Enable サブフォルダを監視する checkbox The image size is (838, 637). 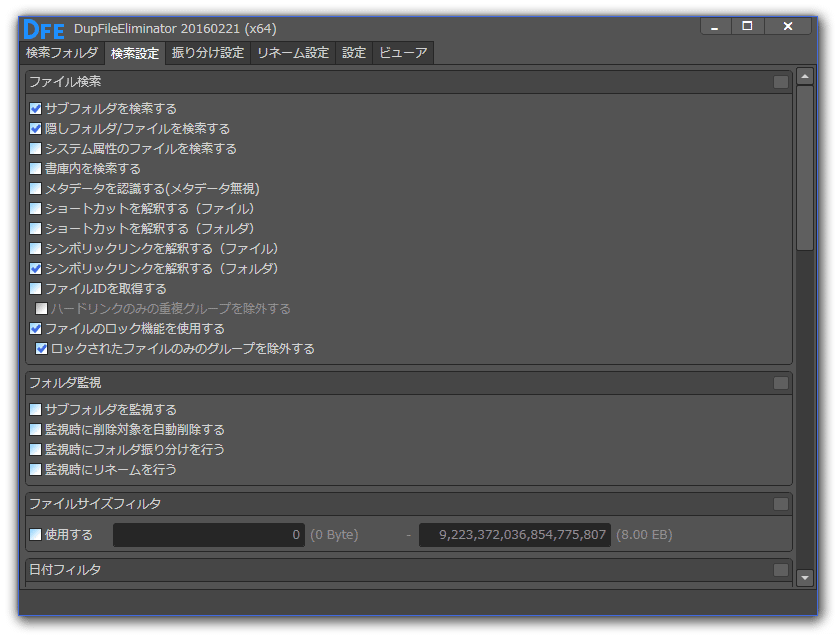[x=36, y=410]
